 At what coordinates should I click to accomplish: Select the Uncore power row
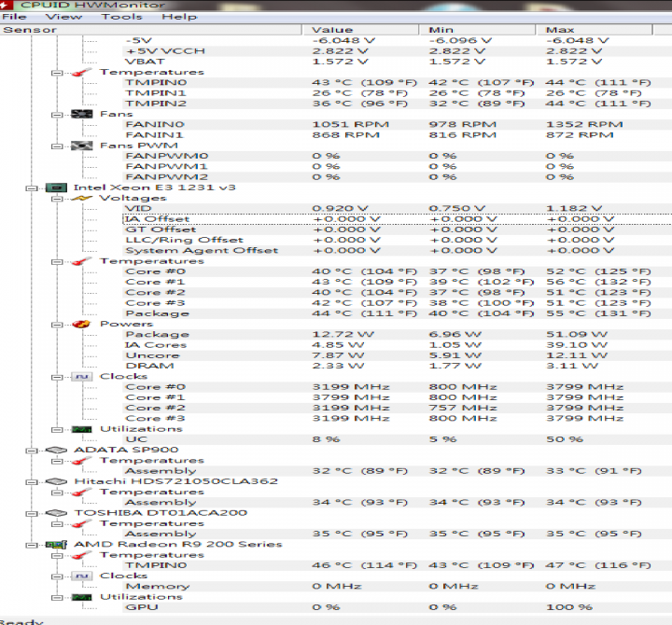397,355
